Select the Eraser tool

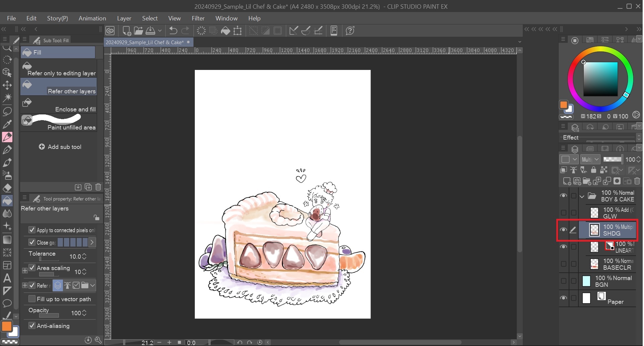point(7,188)
